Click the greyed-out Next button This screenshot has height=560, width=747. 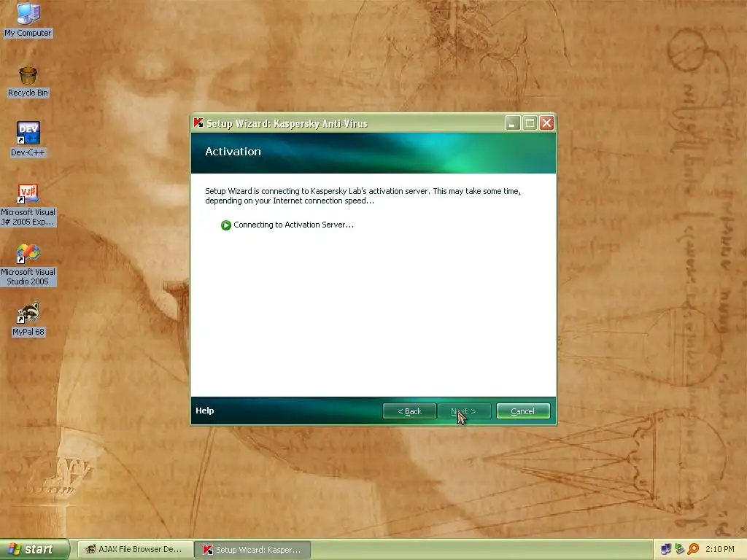point(463,411)
